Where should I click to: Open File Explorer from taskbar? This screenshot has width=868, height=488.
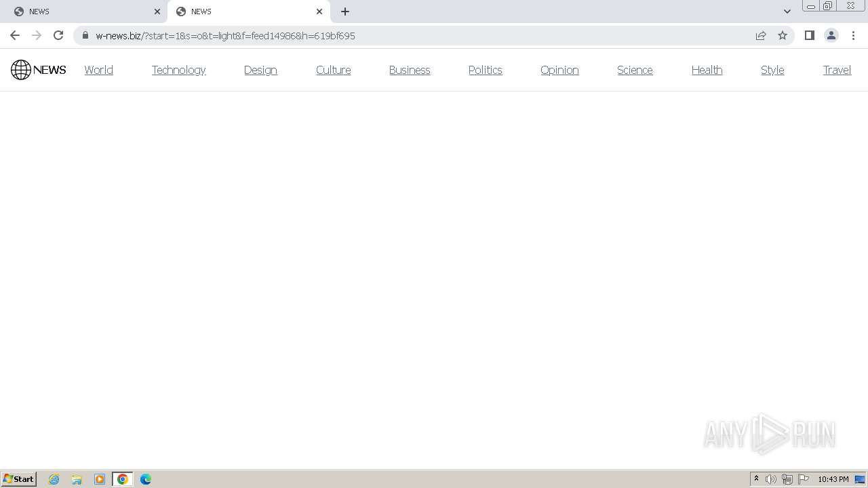pos(77,479)
